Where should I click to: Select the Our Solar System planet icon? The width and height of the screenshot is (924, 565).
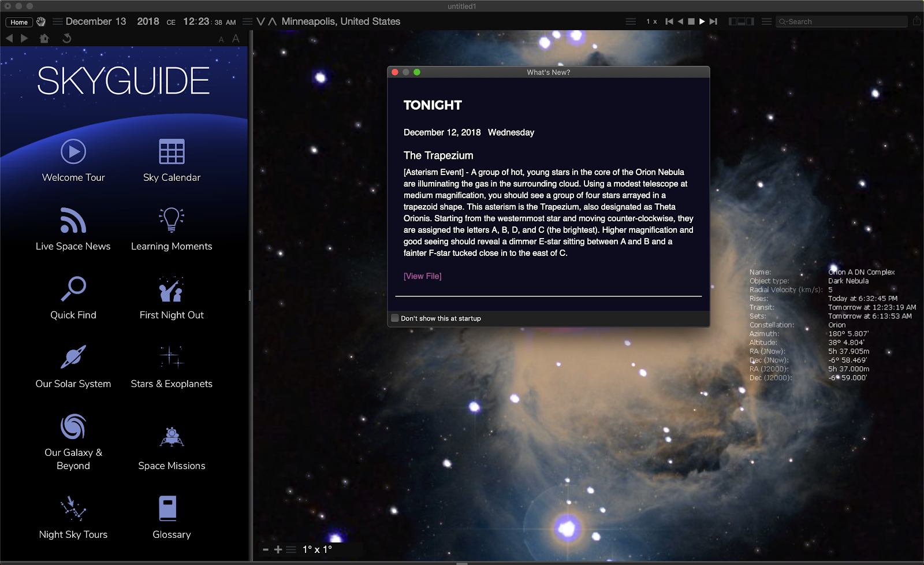[x=73, y=356]
